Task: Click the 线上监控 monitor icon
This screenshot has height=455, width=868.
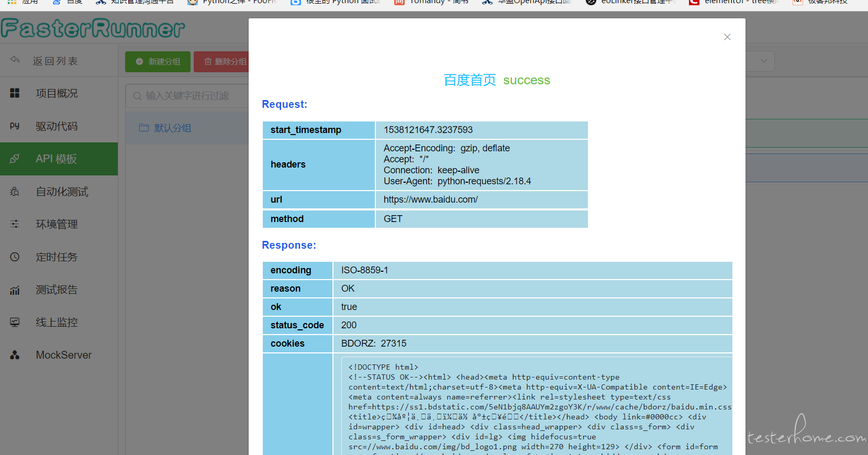Action: pyautogui.click(x=15, y=323)
